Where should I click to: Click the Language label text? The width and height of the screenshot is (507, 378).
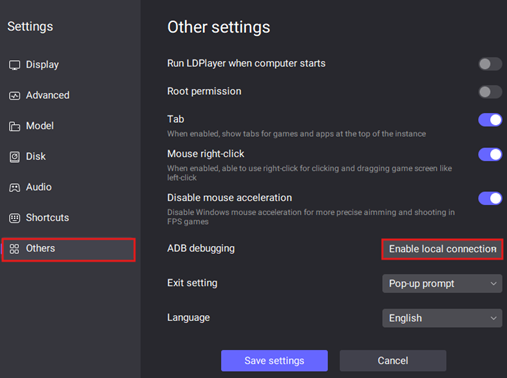tap(188, 318)
